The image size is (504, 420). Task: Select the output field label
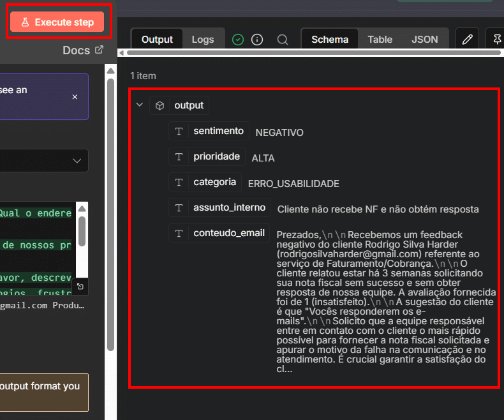tap(189, 105)
